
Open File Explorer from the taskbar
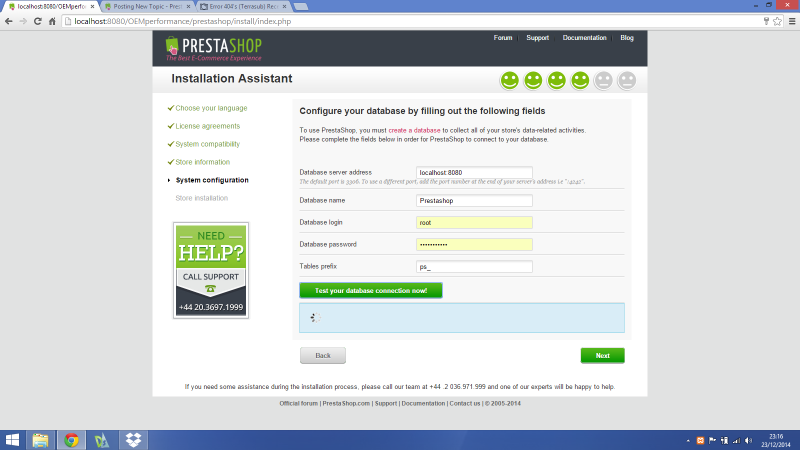click(x=41, y=439)
